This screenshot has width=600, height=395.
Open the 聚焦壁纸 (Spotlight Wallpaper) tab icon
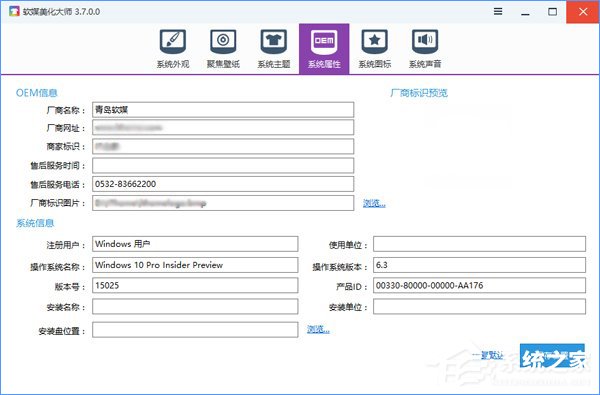point(223,49)
